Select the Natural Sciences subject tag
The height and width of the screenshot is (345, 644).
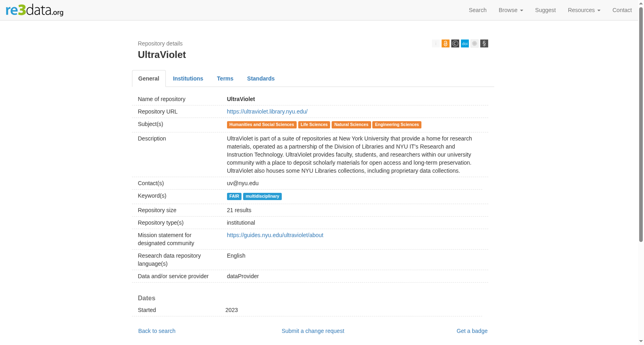pyautogui.click(x=351, y=125)
